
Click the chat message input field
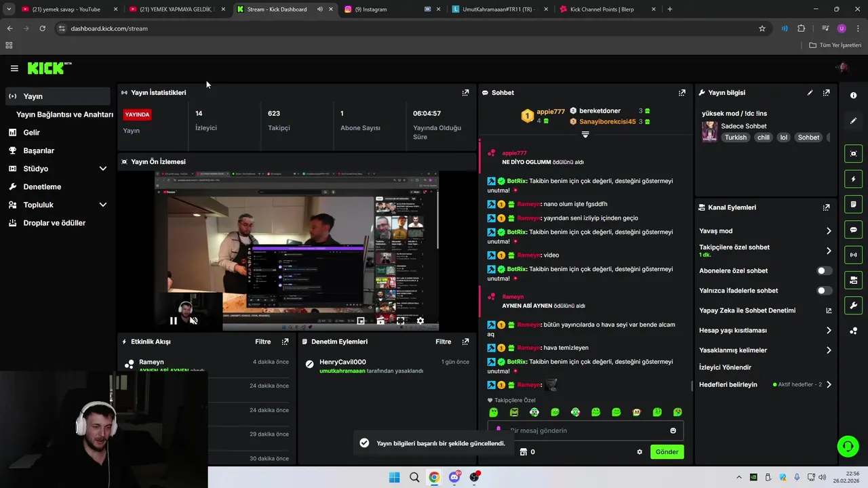(585, 430)
